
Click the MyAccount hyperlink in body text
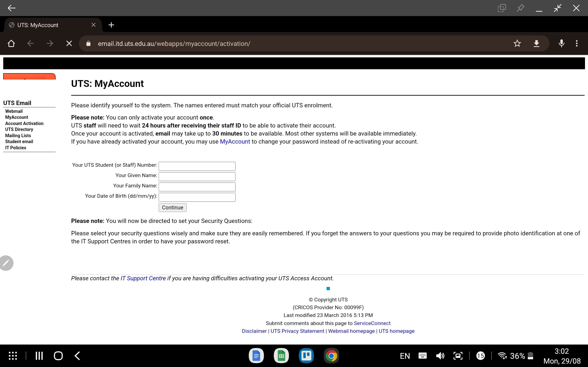click(x=235, y=141)
